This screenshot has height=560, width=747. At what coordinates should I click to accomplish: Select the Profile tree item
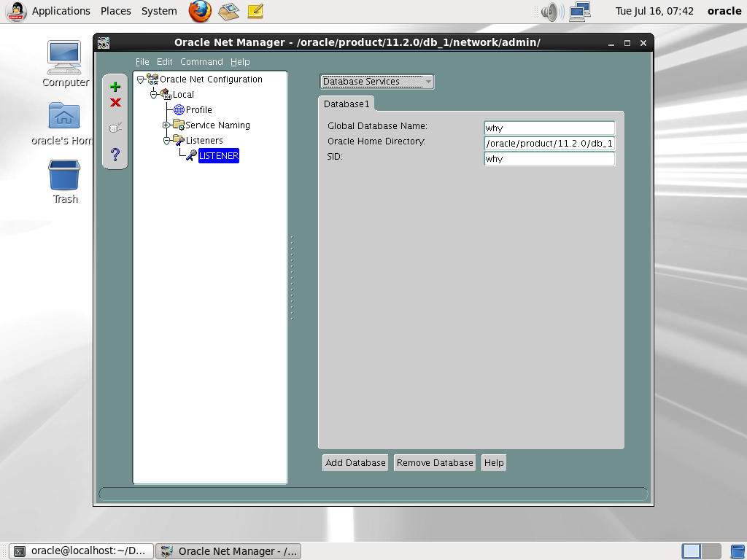tap(198, 110)
